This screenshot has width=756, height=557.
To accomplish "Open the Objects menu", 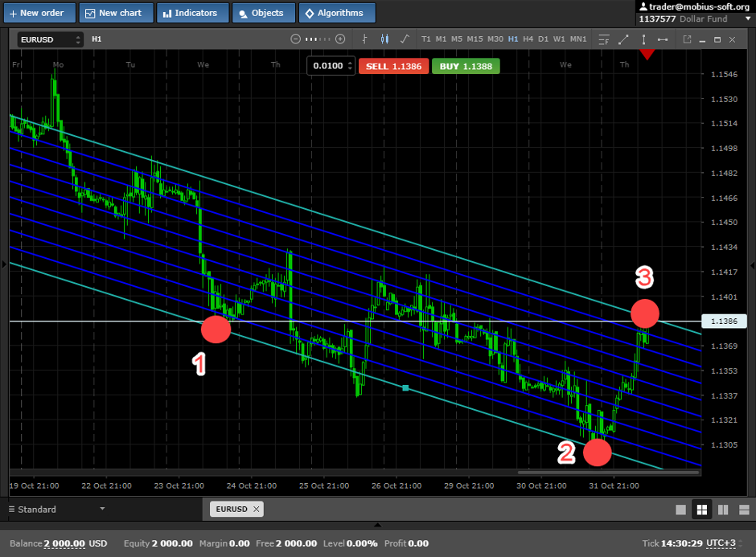I will point(263,13).
